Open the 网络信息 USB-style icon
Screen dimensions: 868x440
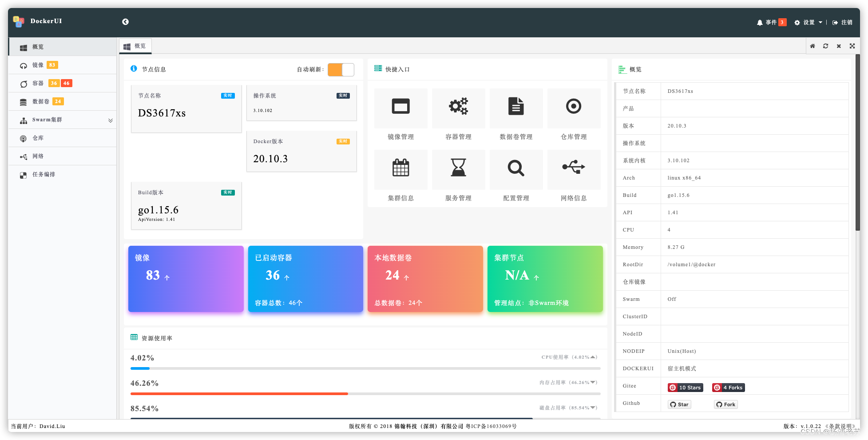[574, 167]
